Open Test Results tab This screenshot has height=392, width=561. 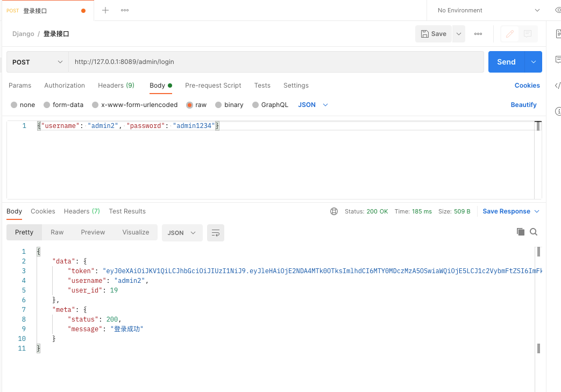pos(127,211)
